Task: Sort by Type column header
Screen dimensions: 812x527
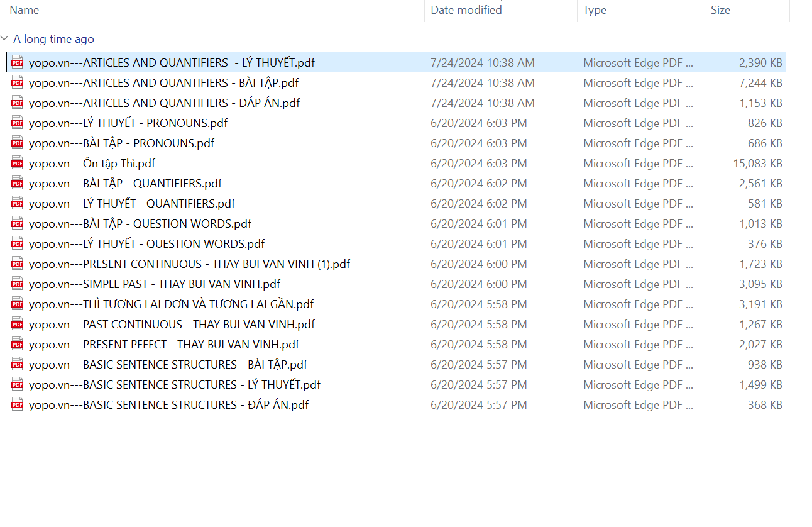Action: click(594, 10)
